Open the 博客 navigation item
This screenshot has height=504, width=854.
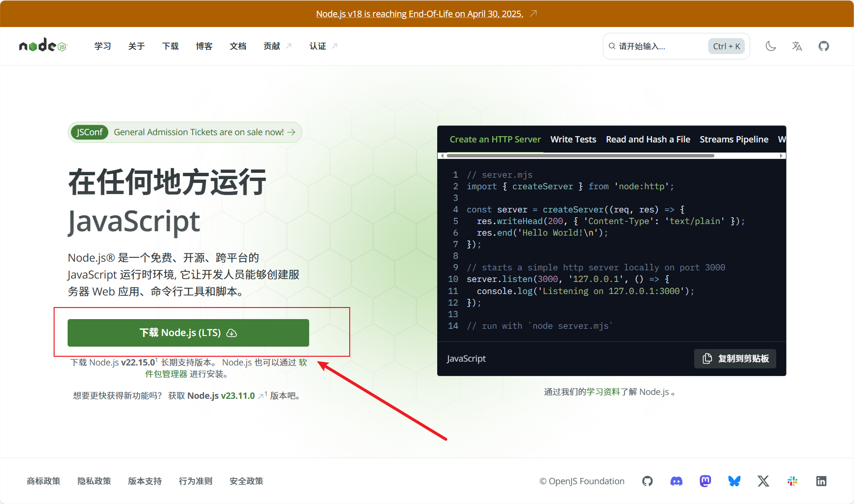coord(204,46)
